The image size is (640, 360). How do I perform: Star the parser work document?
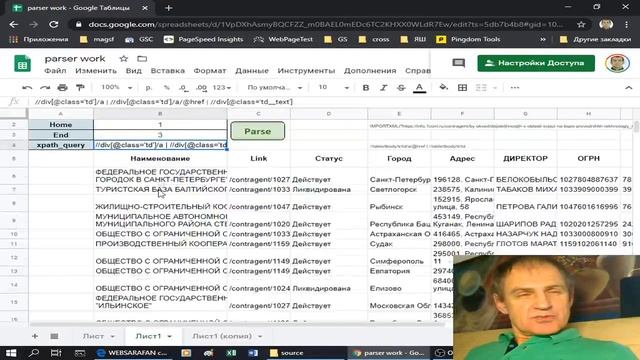click(124, 59)
